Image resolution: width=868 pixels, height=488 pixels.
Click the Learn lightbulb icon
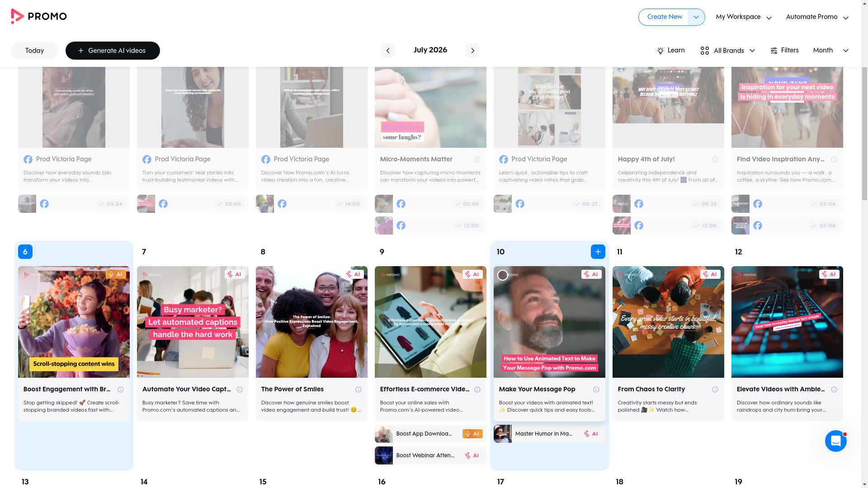(x=660, y=51)
